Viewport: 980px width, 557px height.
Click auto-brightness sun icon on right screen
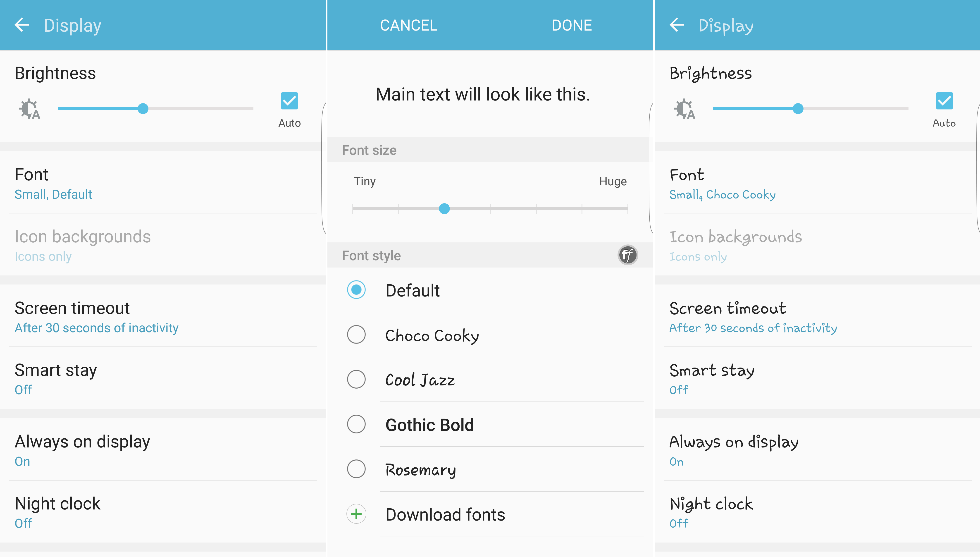point(684,109)
